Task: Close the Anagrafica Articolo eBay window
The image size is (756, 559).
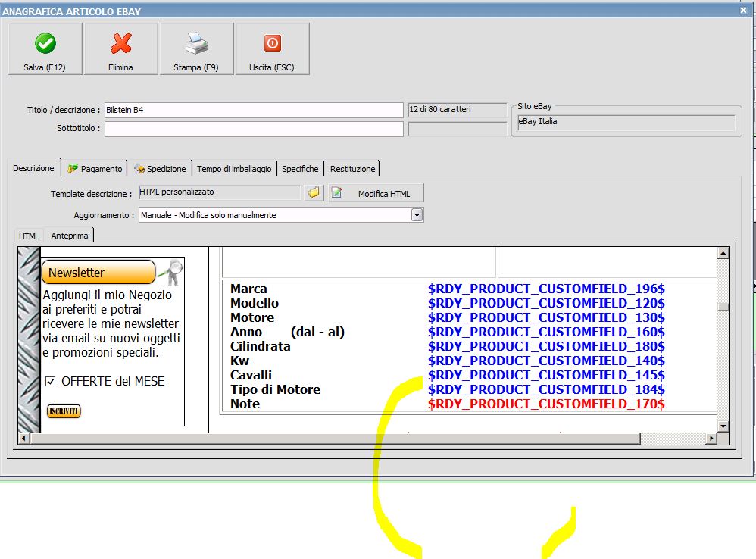Action: 743,11
